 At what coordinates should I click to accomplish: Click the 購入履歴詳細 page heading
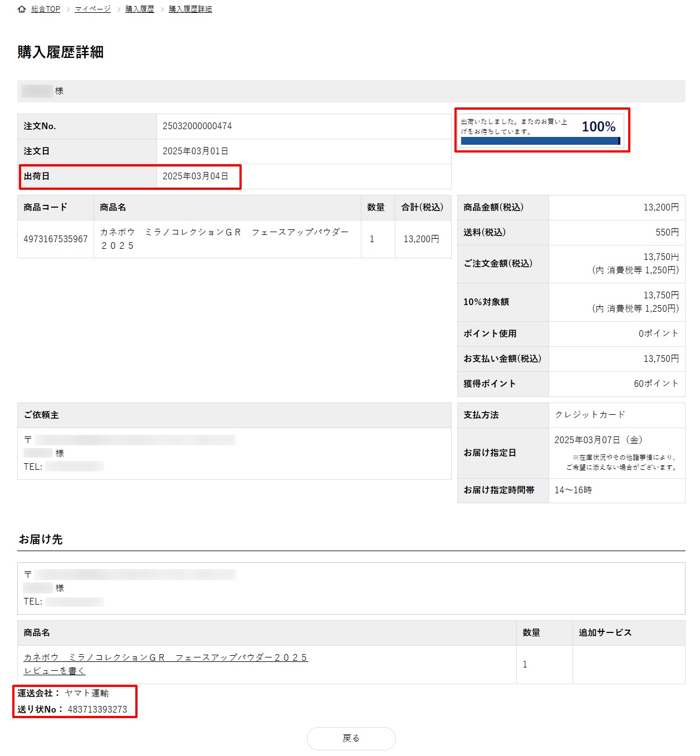61,52
